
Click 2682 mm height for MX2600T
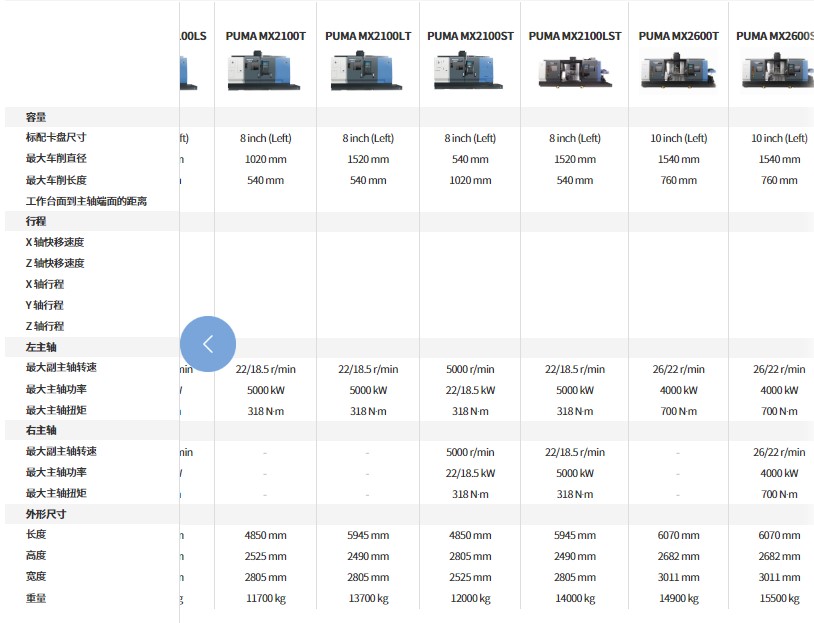tap(679, 556)
